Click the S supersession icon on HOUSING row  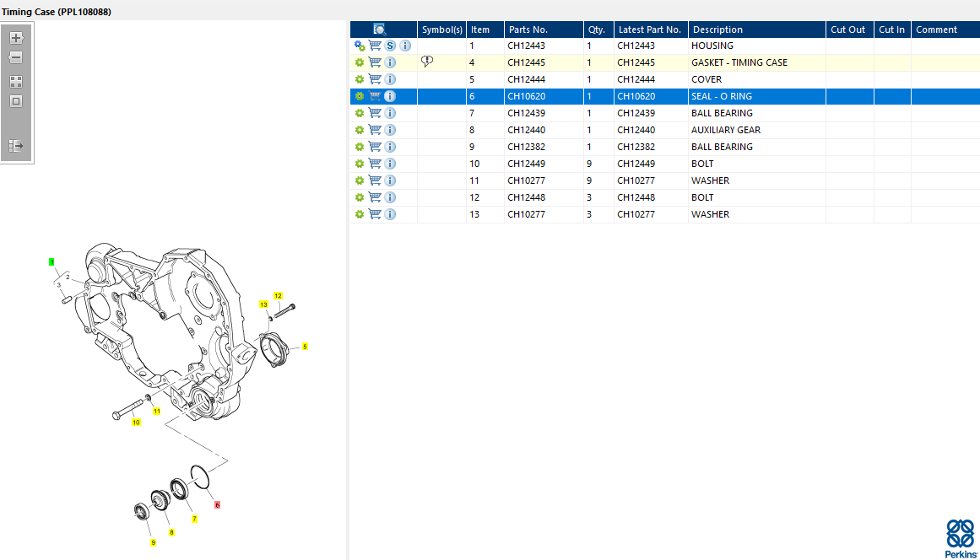click(x=390, y=46)
